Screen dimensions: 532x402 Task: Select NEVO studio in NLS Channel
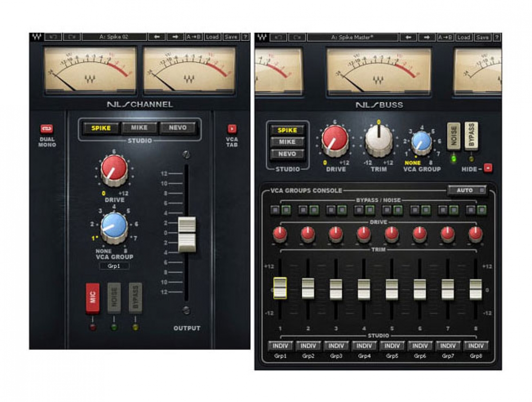[x=177, y=128]
